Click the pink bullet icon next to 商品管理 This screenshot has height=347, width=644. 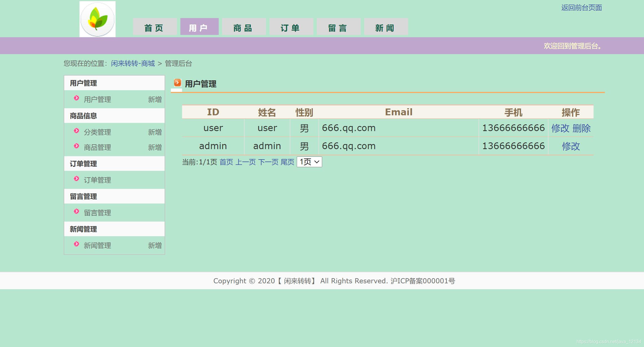pyautogui.click(x=76, y=146)
